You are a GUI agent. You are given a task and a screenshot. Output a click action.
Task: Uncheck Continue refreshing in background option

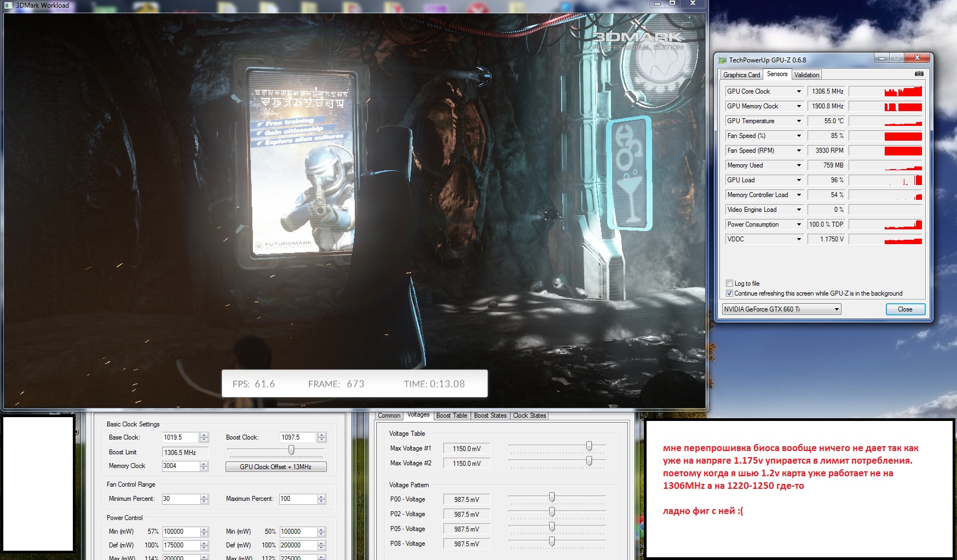729,293
